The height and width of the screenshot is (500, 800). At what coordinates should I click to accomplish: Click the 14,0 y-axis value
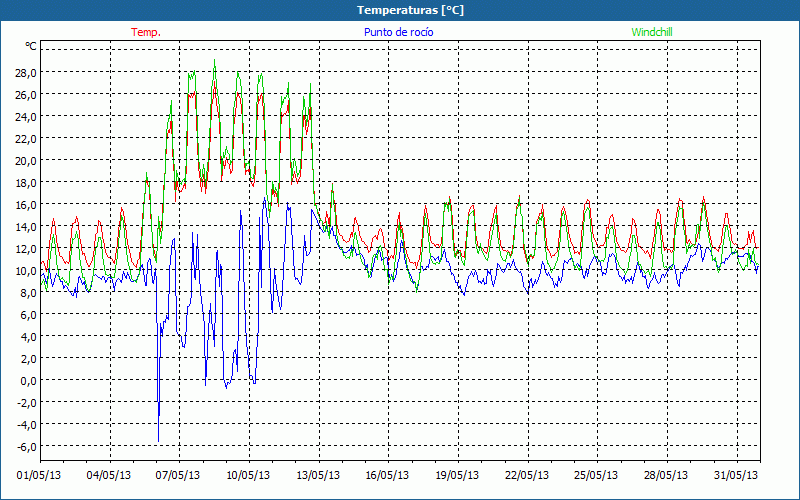[x=26, y=226]
